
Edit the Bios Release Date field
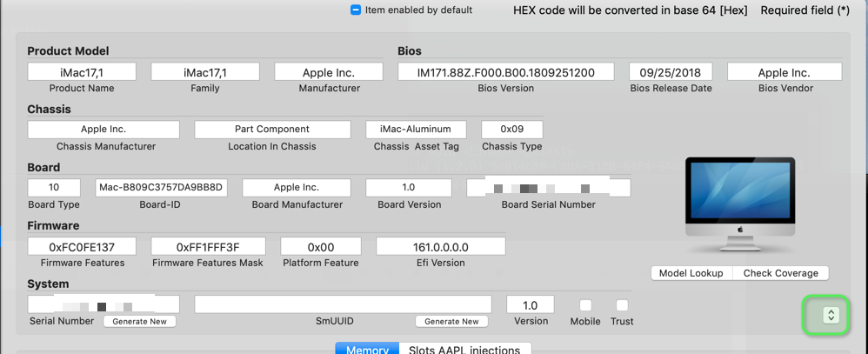[671, 72]
